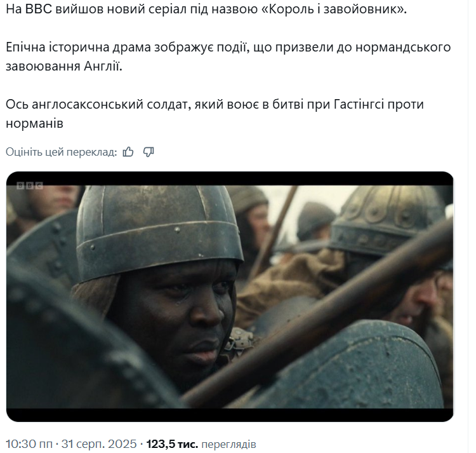Click the paragraph starting with Епічна історична драма

228,57
